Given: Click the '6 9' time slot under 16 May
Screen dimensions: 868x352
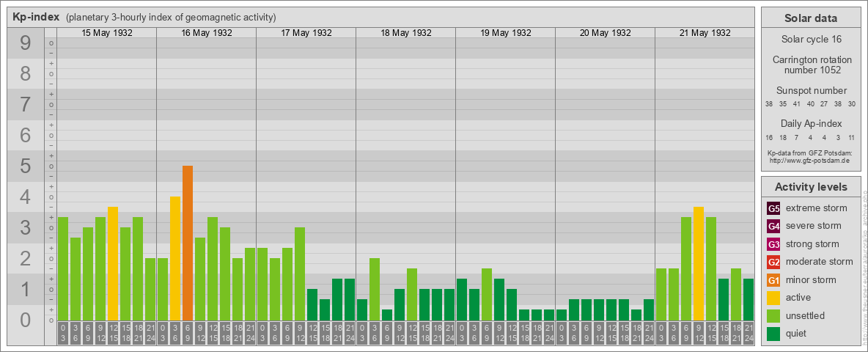Looking at the screenshot, I should pyautogui.click(x=188, y=333).
